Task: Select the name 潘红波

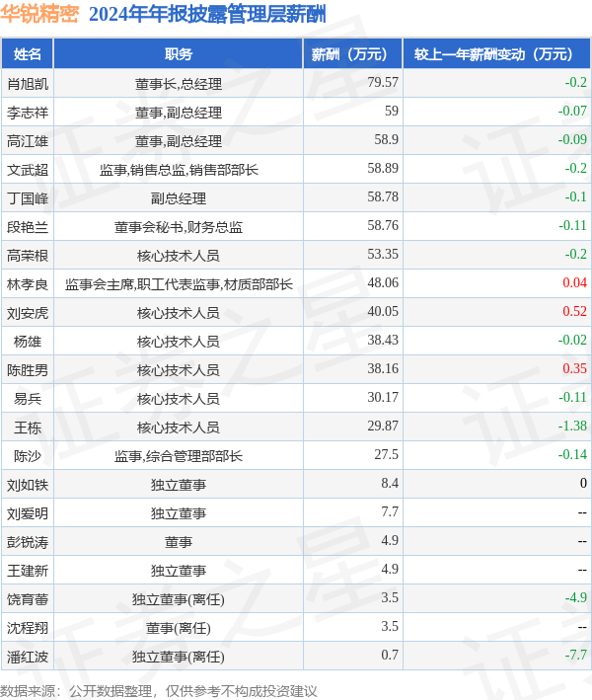Action: 28,656
